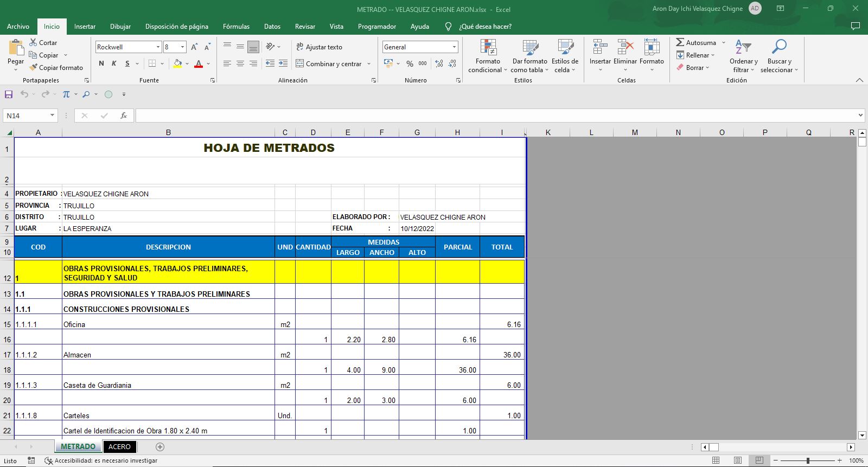Screen dimensions: 868x467
Task: Switch to Normal view icon in status bar
Action: point(716,460)
